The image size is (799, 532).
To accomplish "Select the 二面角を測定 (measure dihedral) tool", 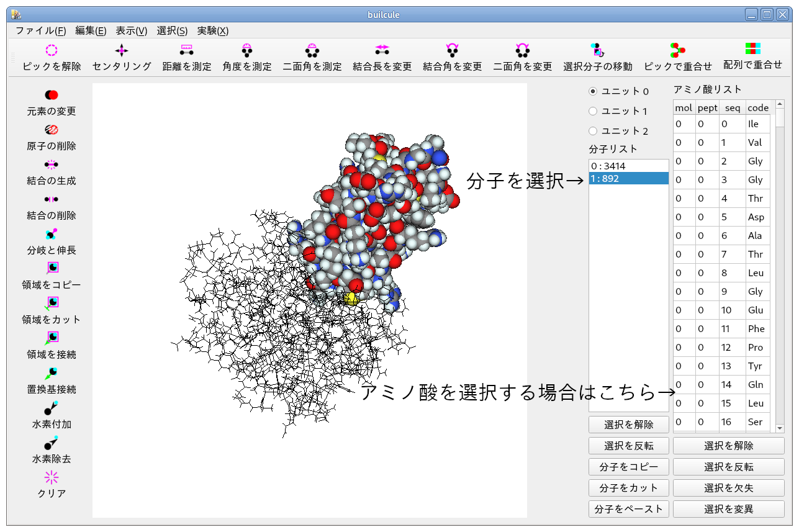I will pos(312,57).
